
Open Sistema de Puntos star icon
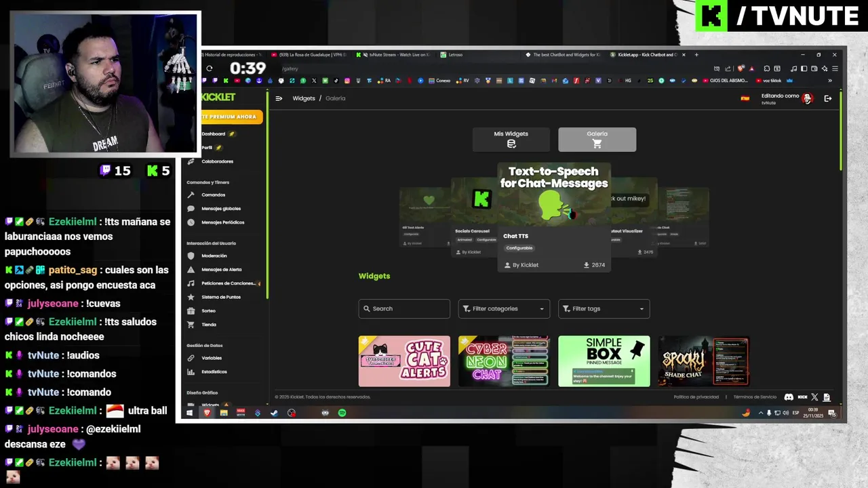click(x=191, y=297)
